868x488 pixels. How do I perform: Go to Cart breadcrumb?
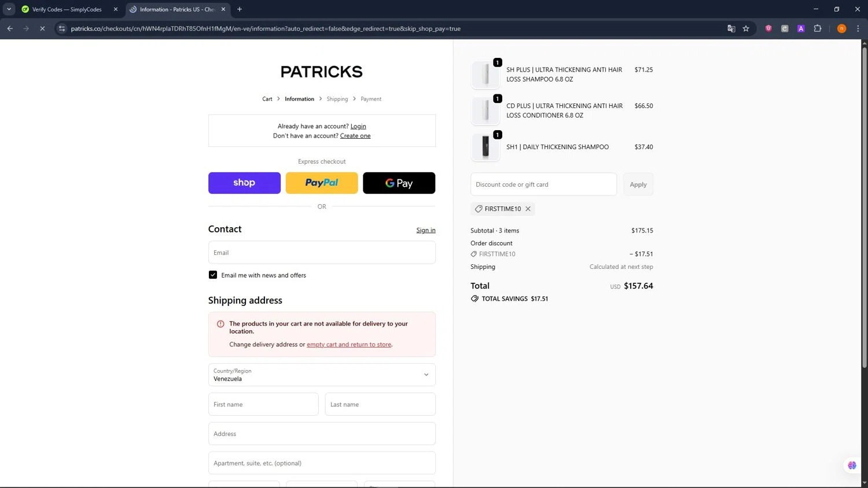[x=267, y=99]
